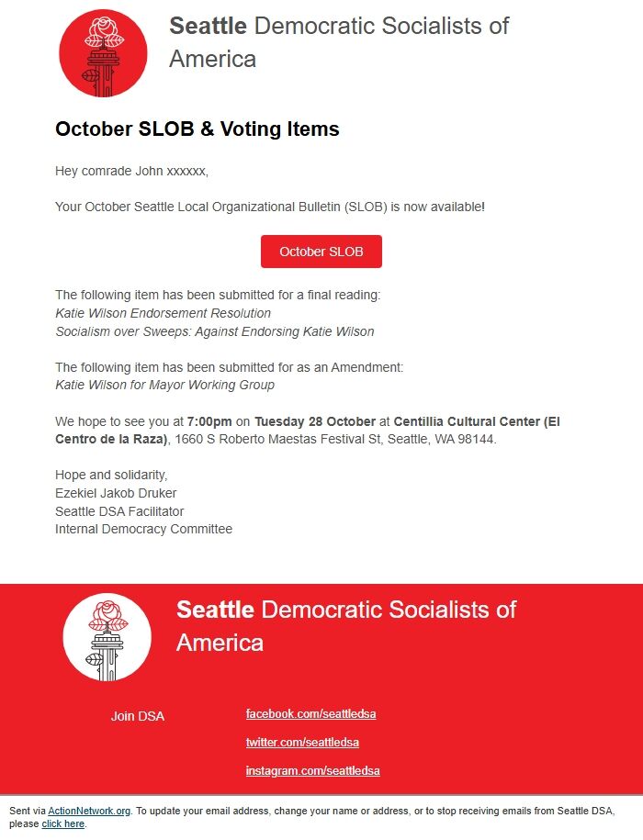Click the bold 7:00pm meeting time
This screenshot has width=643, height=840.
pyautogui.click(x=209, y=421)
